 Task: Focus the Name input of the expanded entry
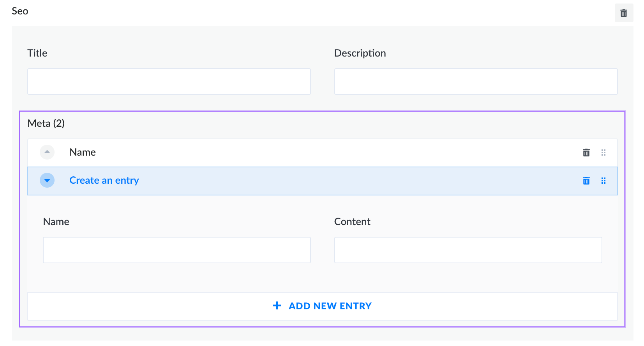(x=176, y=250)
